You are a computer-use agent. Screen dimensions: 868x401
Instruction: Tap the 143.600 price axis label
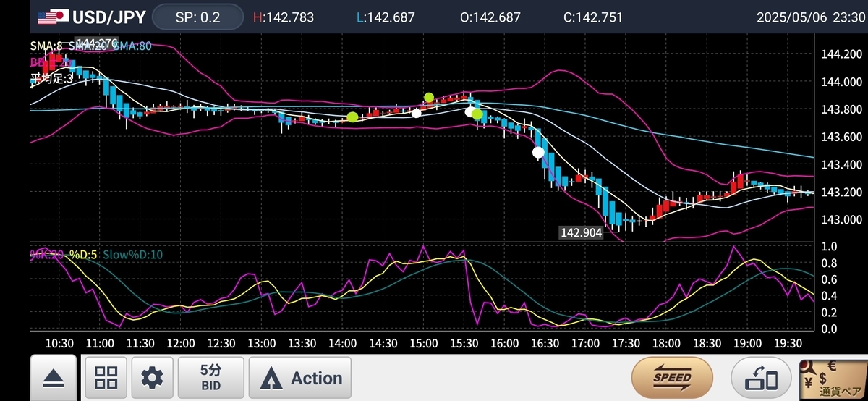842,137
